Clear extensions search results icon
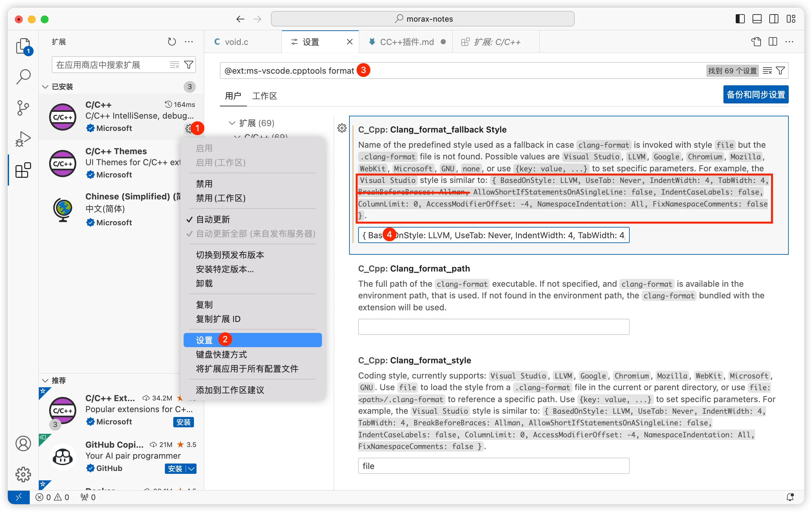812x512 pixels. click(174, 65)
